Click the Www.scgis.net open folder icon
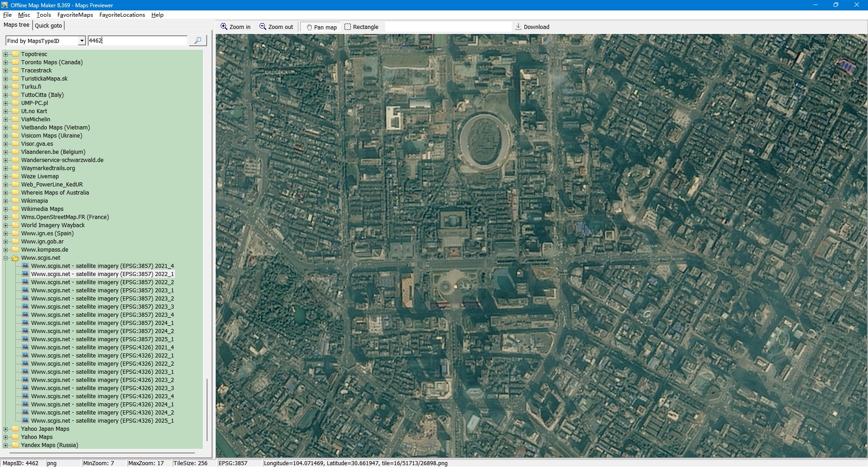The width and height of the screenshot is (868, 467). click(x=15, y=258)
